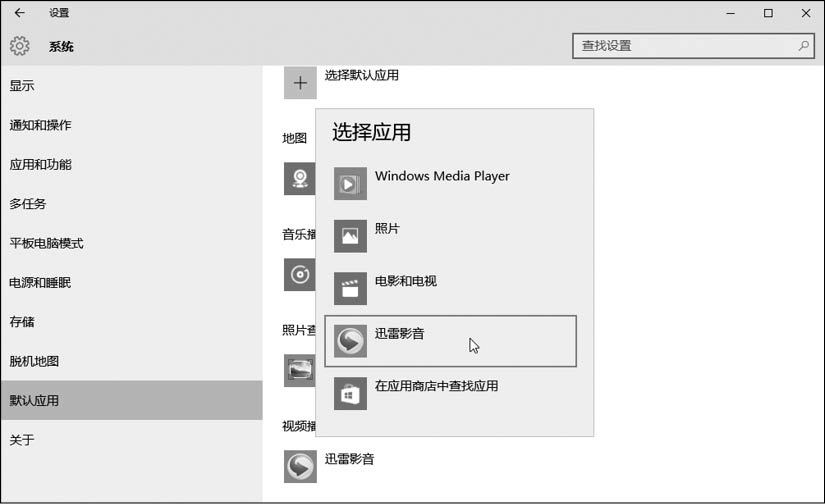This screenshot has width=825, height=504.
Task: Click the 选择应用 popup title
Action: [x=371, y=132]
